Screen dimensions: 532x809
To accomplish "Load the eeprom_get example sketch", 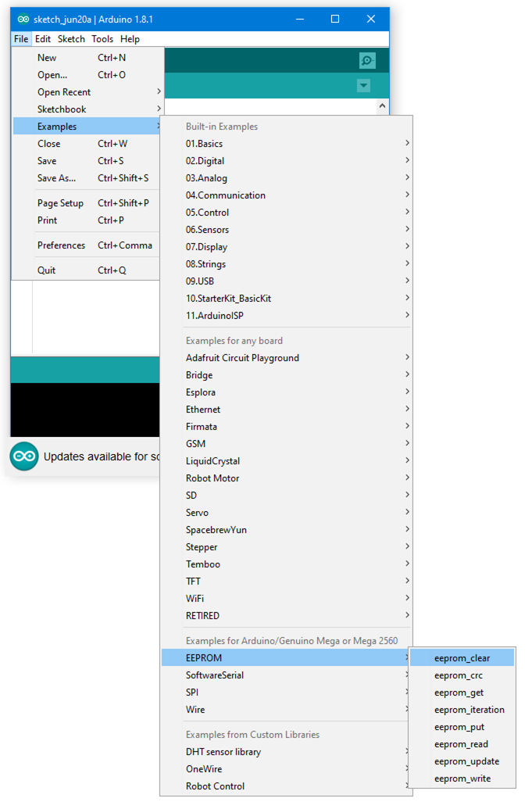I will click(x=462, y=693).
